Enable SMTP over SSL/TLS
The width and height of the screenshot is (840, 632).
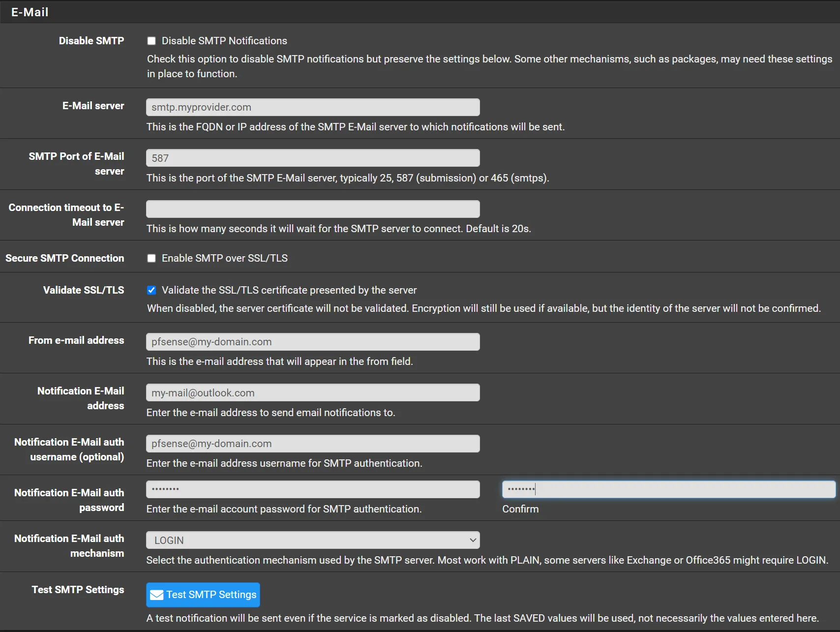(151, 258)
